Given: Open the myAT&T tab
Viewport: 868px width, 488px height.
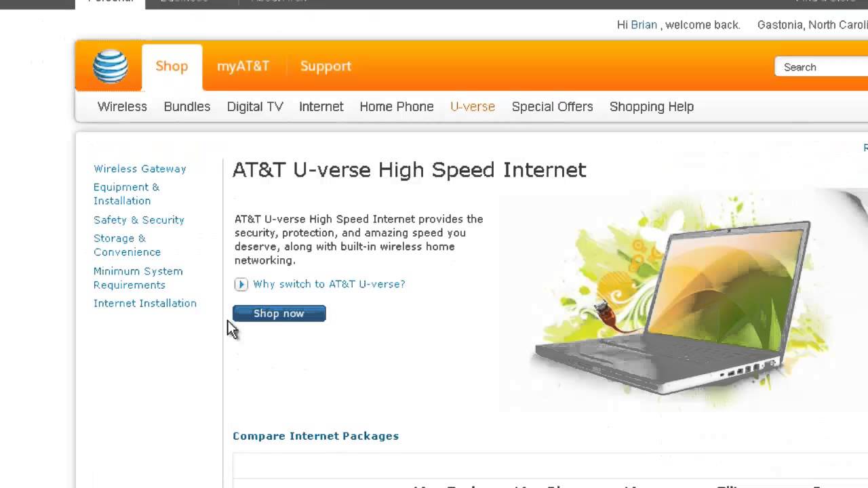Looking at the screenshot, I should click(x=243, y=66).
